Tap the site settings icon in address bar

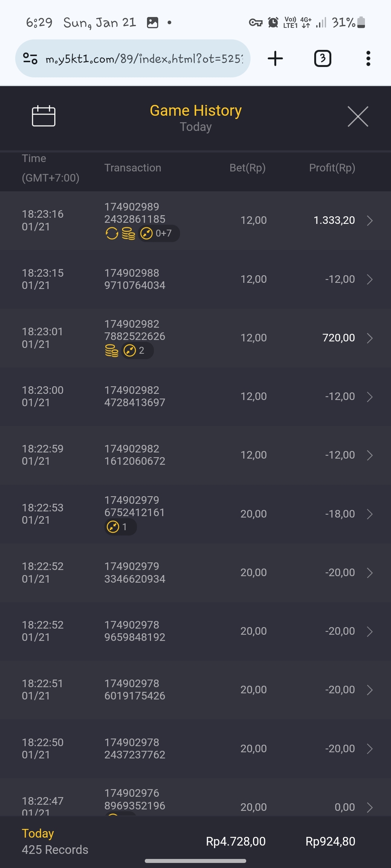30,59
